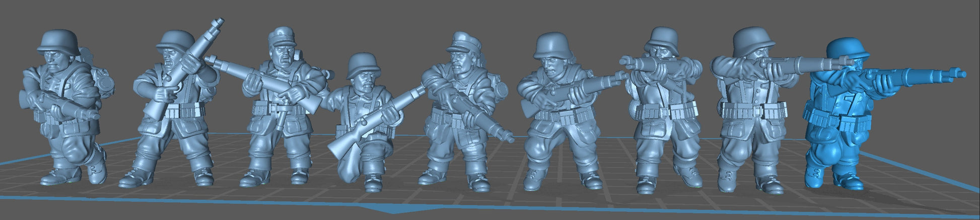This screenshot has height=220, width=980.
Task: Select the officer wearing the peaked cap
Action: coord(461,111)
